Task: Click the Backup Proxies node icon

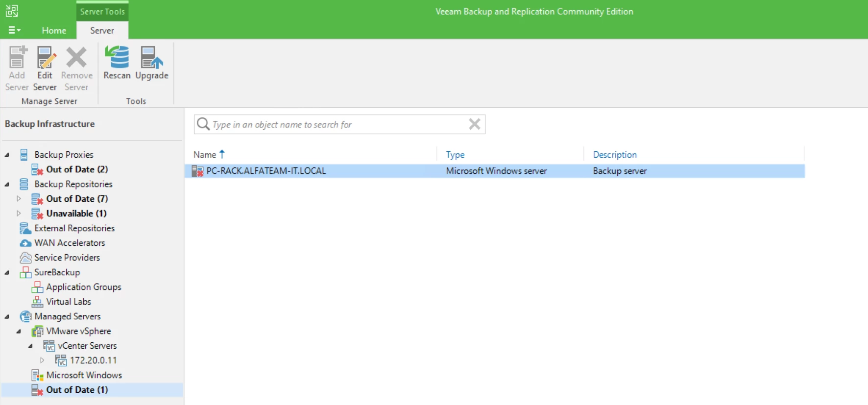Action: click(24, 155)
